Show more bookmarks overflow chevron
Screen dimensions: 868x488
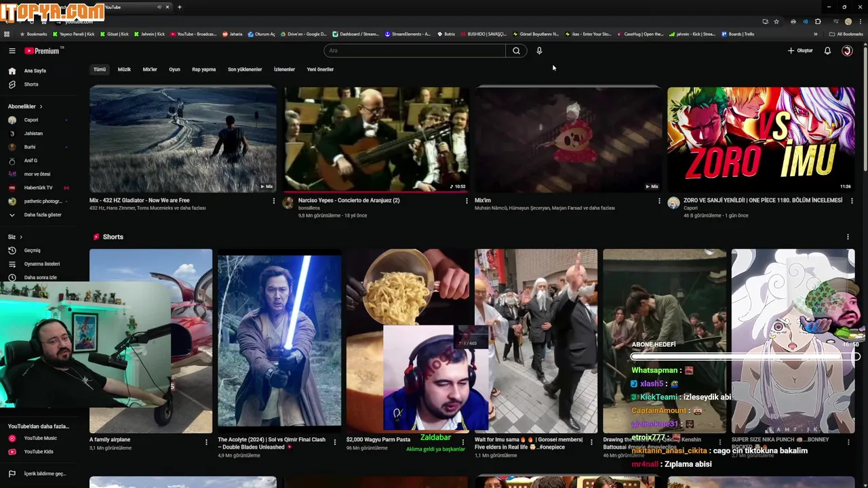pos(816,34)
